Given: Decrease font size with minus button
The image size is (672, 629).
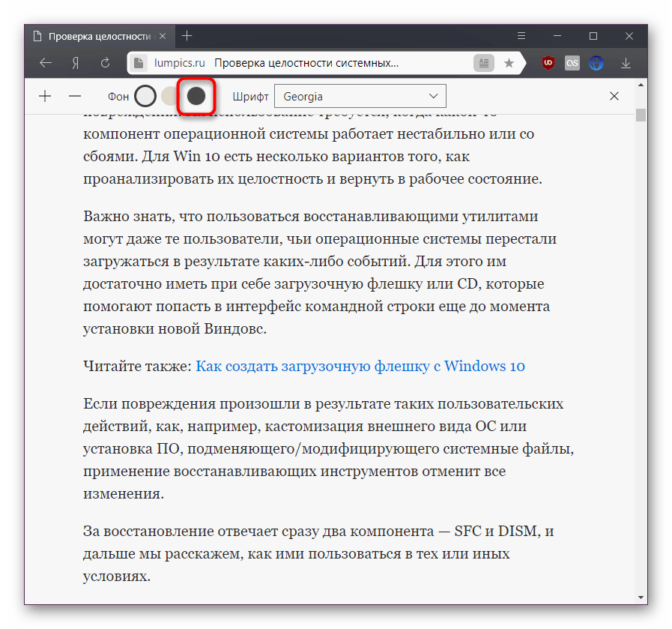Looking at the screenshot, I should coord(74,96).
